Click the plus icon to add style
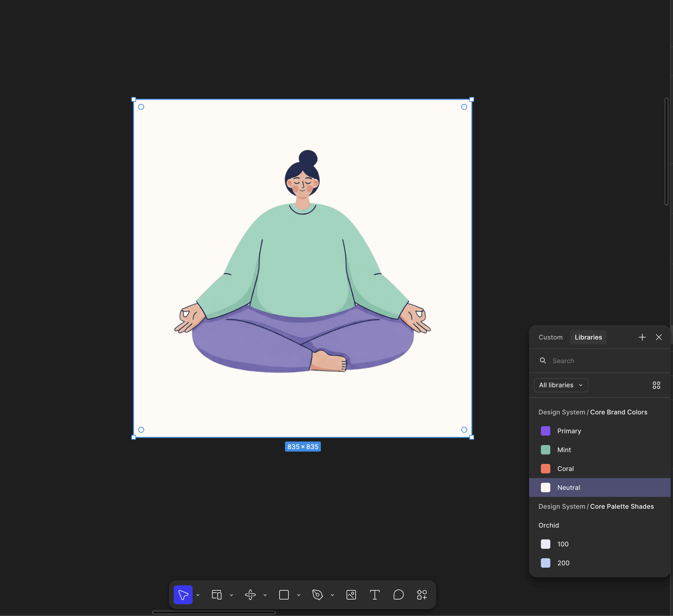This screenshot has width=673, height=616. (x=642, y=337)
